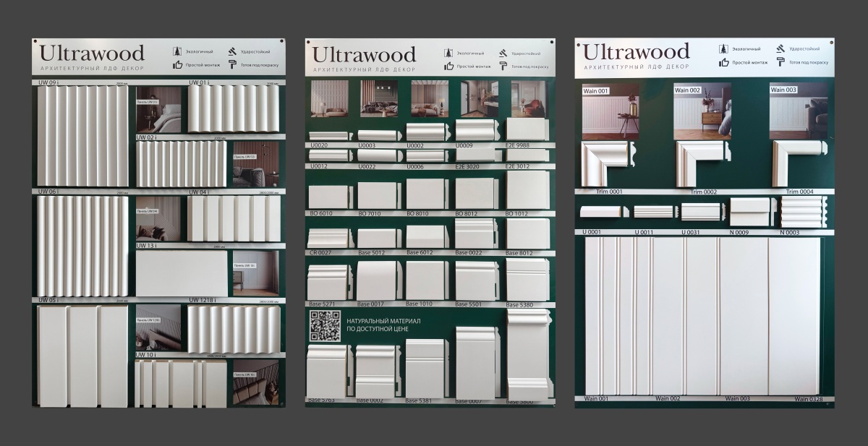The height and width of the screenshot is (446, 868).
Task: Scan the QR code on the middle panel
Action: tap(327, 327)
